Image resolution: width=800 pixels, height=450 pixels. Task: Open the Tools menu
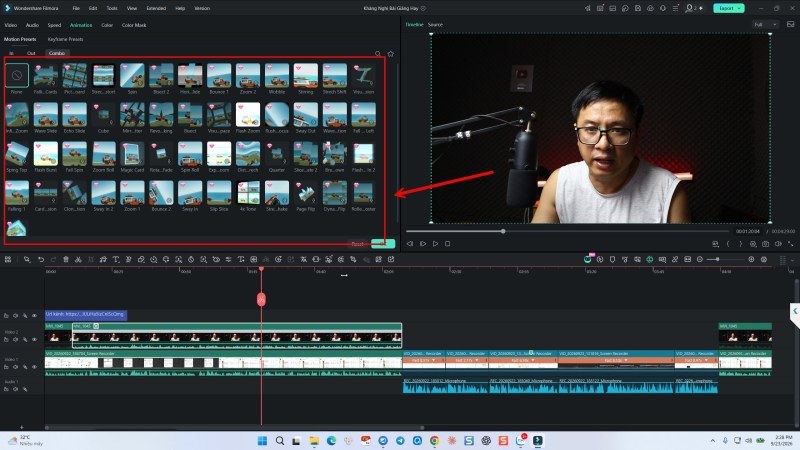pos(112,8)
